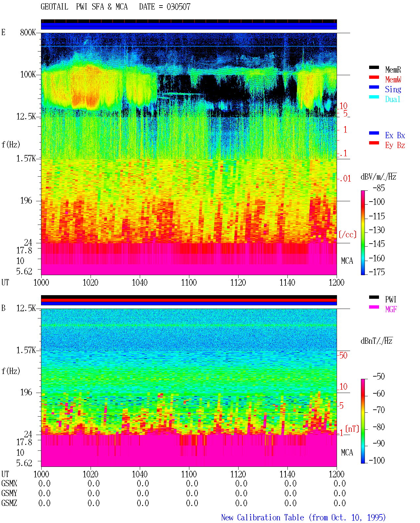The image size is (420, 523).
Task: Click the blue mode status bar above E panel
Action: (x=189, y=26)
